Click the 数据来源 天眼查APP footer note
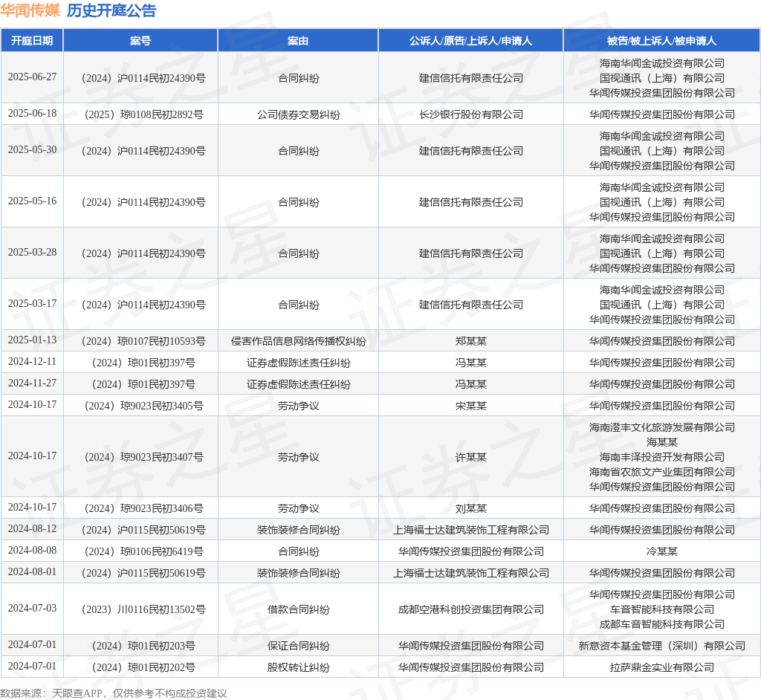Image resolution: width=761 pixels, height=700 pixels. [113, 693]
